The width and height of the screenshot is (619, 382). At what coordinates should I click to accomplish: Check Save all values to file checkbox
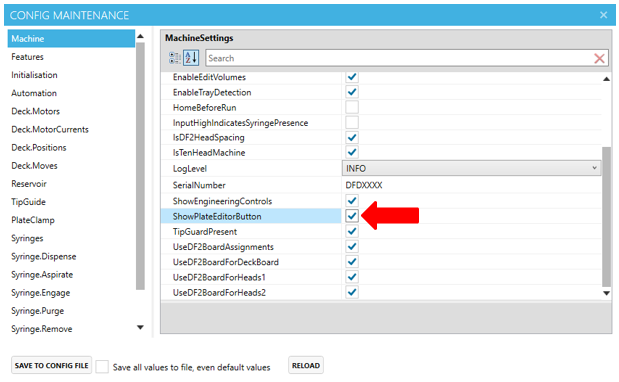pos(102,366)
